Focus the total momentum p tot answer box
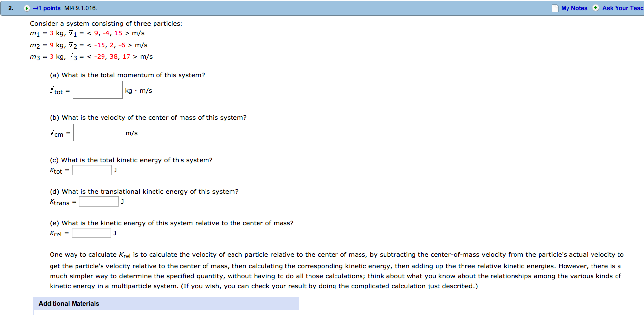The image size is (644, 315). pos(98,90)
